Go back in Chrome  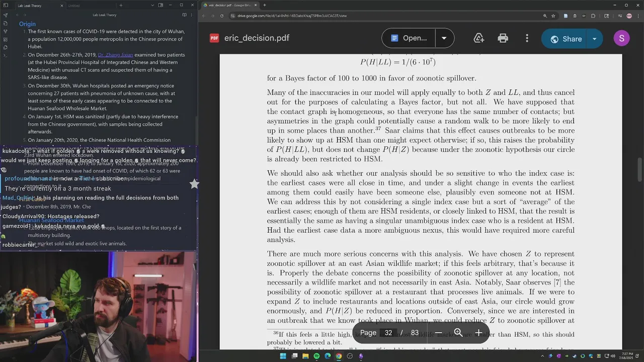pos(204,16)
